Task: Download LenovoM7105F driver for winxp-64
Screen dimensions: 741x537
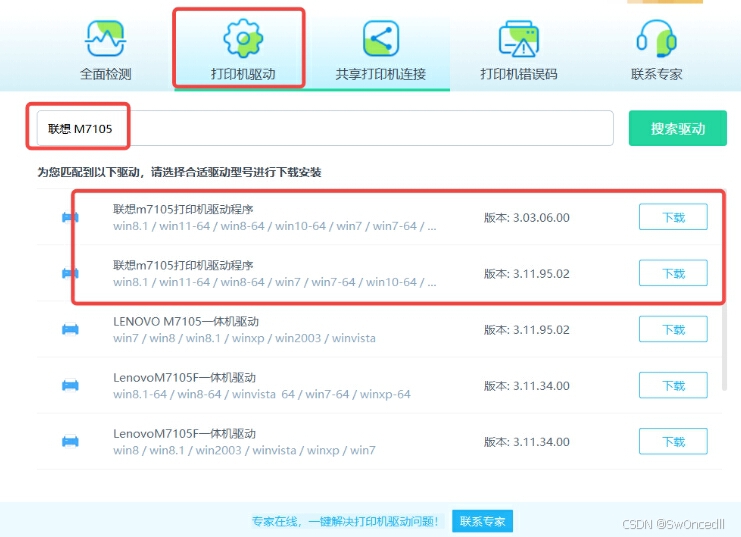Action: tap(673, 385)
